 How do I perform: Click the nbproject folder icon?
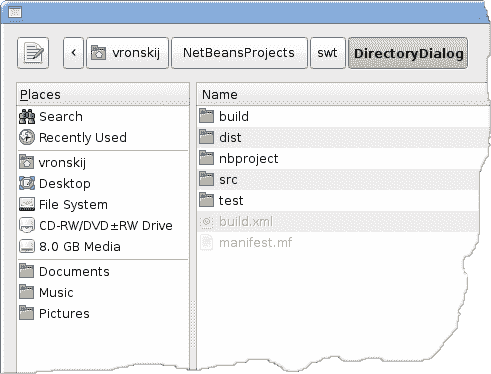click(x=206, y=158)
